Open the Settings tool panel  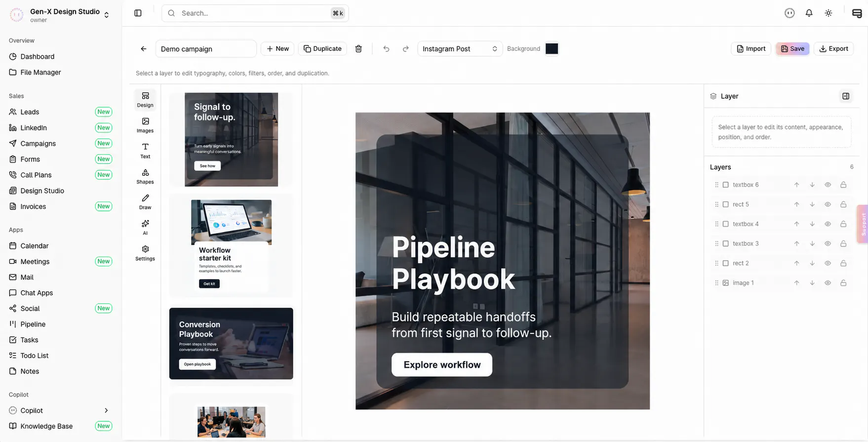(145, 253)
